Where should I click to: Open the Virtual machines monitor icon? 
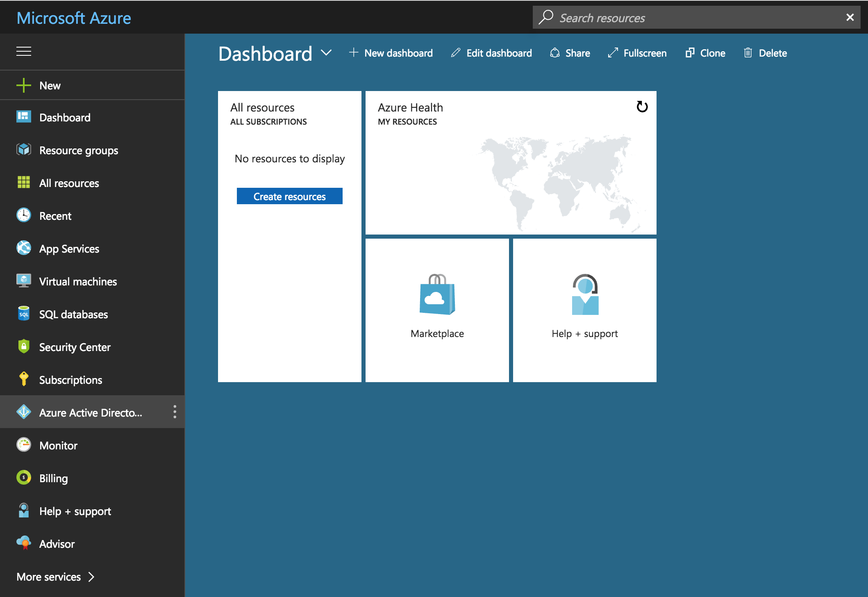24,281
